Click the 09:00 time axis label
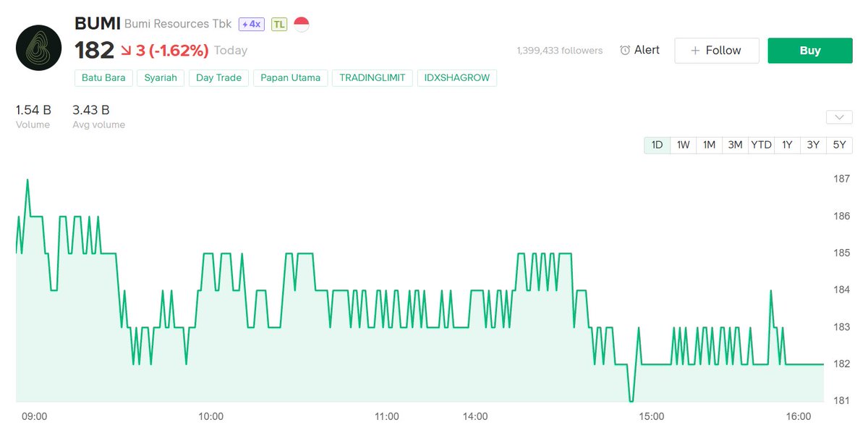The image size is (868, 438). click(35, 416)
